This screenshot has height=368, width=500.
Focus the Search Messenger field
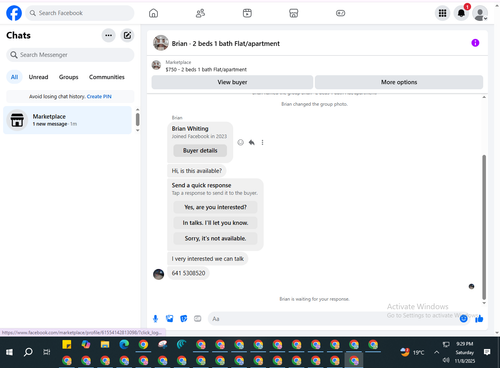[x=70, y=55]
